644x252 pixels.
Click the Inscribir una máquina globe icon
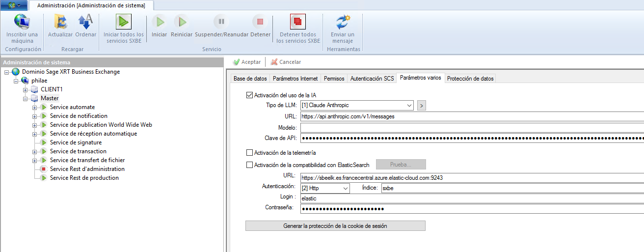pyautogui.click(x=22, y=22)
